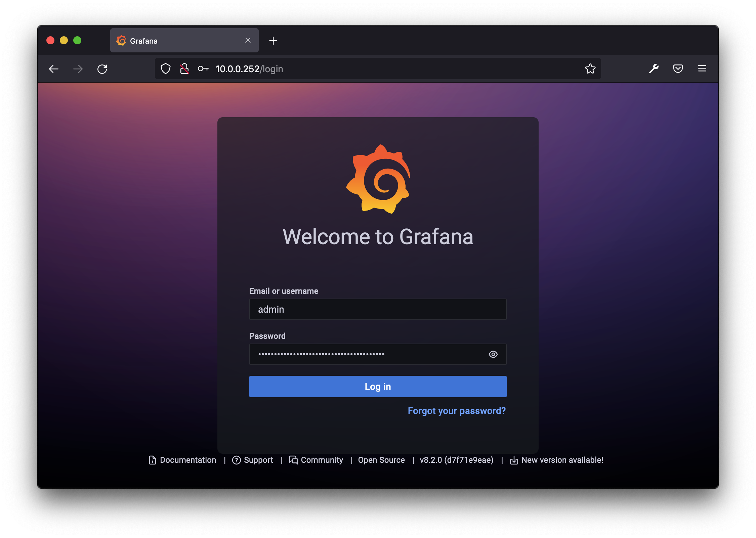Open the Open Source footer link
This screenshot has width=756, height=538.
[381, 460]
